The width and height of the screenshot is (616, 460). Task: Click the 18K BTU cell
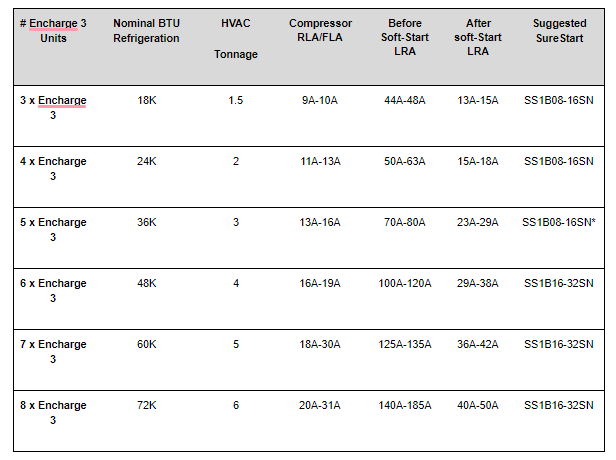click(x=147, y=101)
